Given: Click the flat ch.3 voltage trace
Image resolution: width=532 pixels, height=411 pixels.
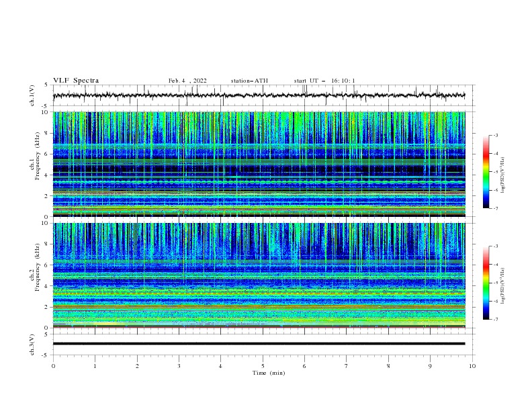Looking at the screenshot, I should [x=259, y=344].
